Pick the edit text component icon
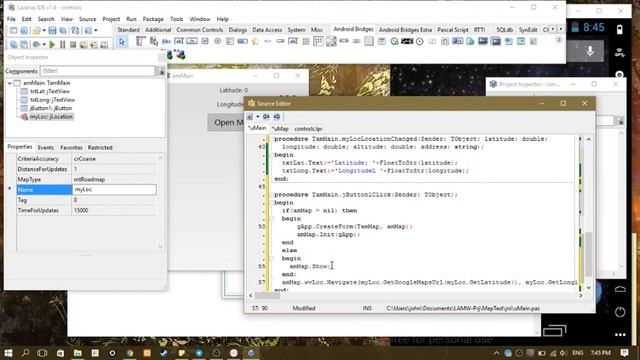This screenshot has width=640, height=360. click(x=179, y=41)
